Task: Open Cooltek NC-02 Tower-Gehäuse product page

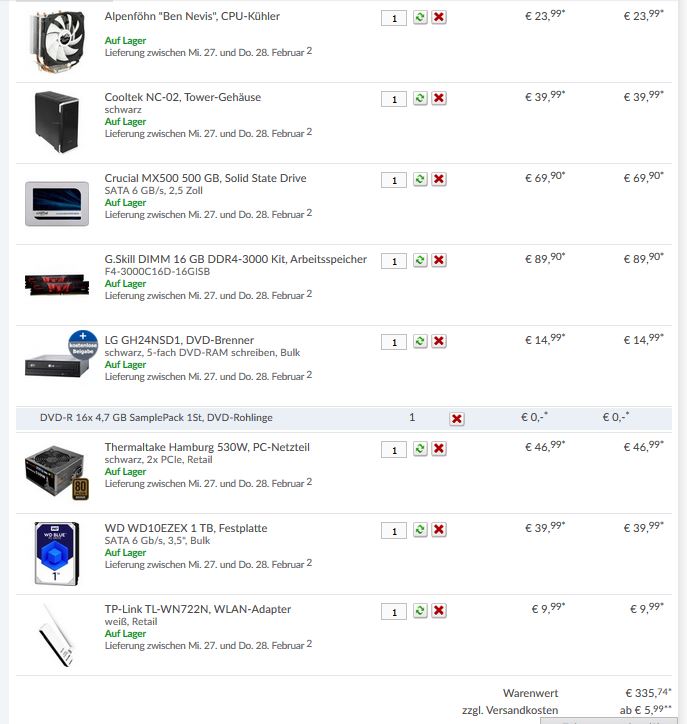Action: point(183,97)
